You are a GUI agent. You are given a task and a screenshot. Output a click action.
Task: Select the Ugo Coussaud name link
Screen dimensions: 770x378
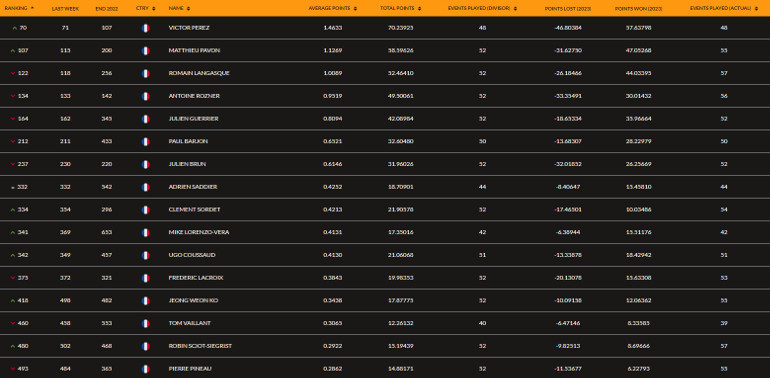192,255
